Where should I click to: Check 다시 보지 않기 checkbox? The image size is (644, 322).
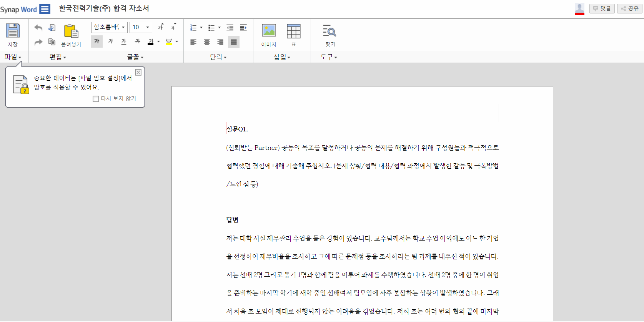click(96, 99)
